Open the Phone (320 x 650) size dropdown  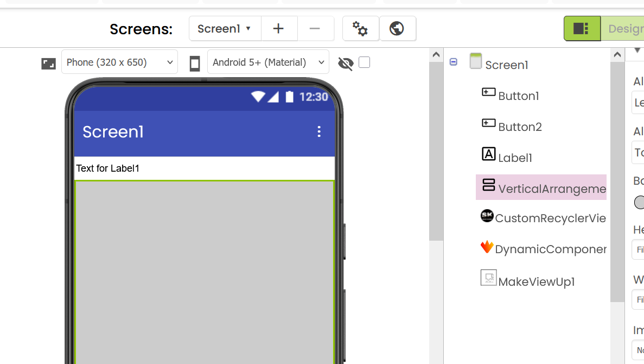[119, 62]
